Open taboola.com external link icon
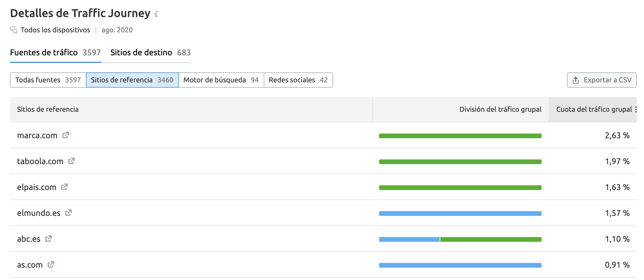 [x=72, y=161]
